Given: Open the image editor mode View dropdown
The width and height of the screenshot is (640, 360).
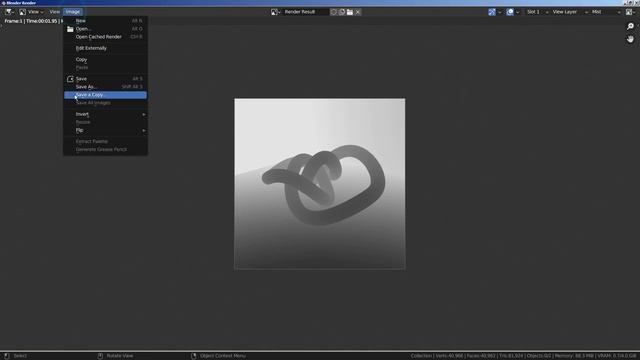Looking at the screenshot, I should 31,12.
